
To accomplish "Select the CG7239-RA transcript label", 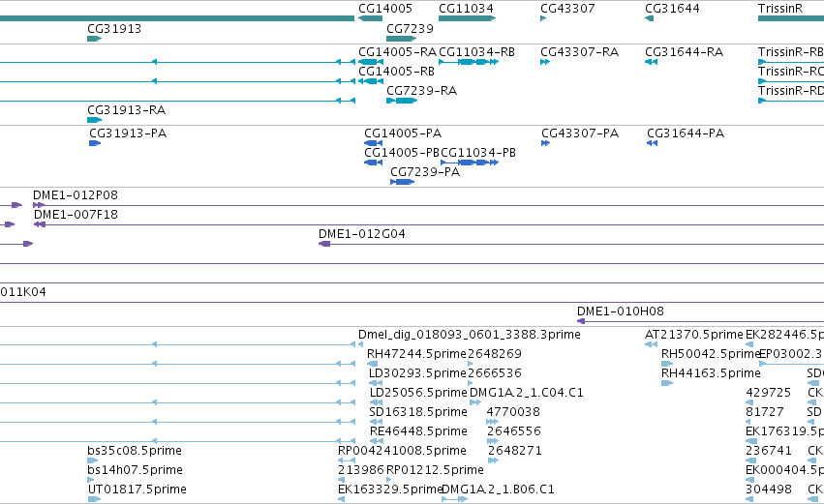I will tap(422, 91).
